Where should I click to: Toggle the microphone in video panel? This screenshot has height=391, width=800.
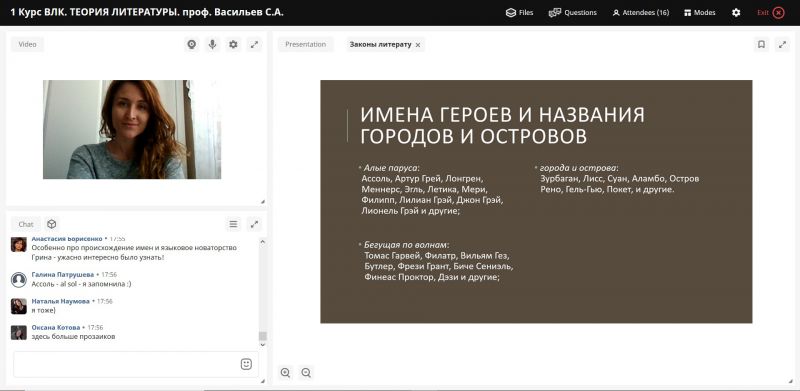pos(212,44)
